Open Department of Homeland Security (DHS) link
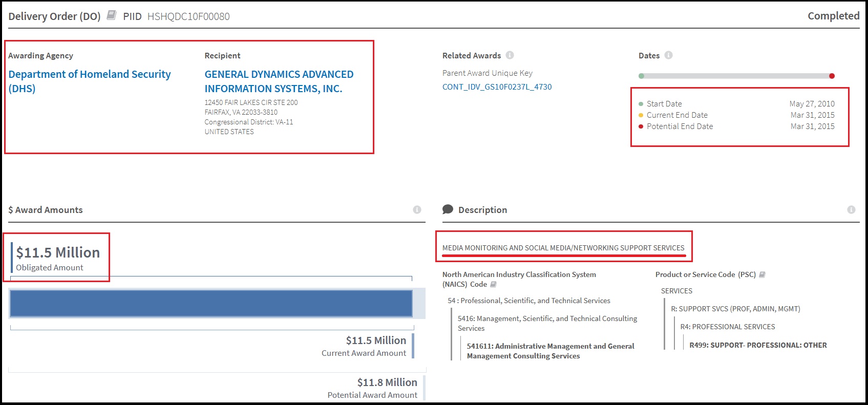868x405 pixels. pyautogui.click(x=90, y=81)
